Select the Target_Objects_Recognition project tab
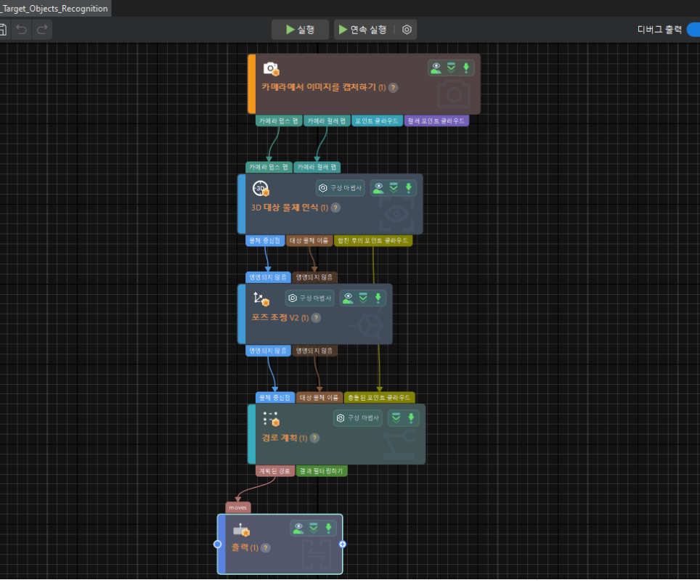 tap(54, 9)
